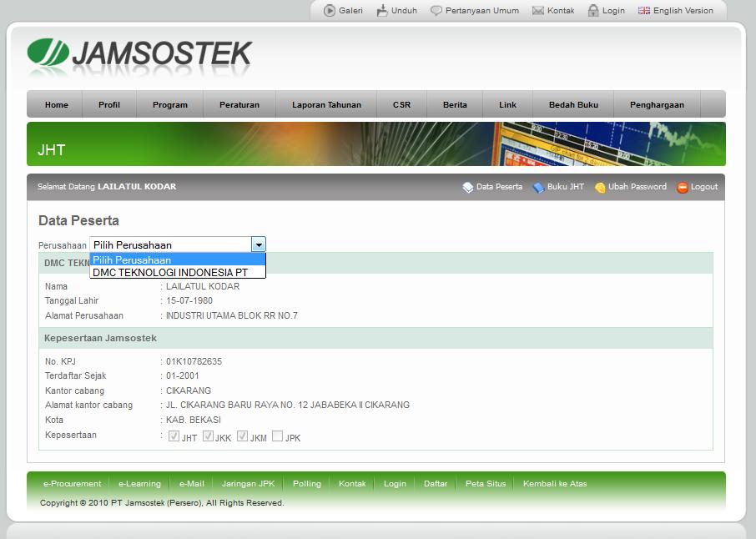
Task: Click the Login padlock icon
Action: tap(593, 10)
